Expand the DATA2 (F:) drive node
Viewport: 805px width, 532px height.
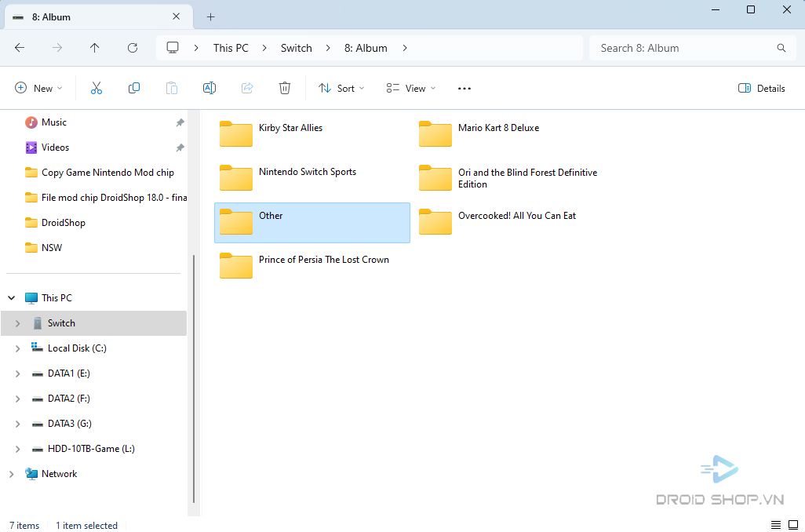[x=17, y=399]
